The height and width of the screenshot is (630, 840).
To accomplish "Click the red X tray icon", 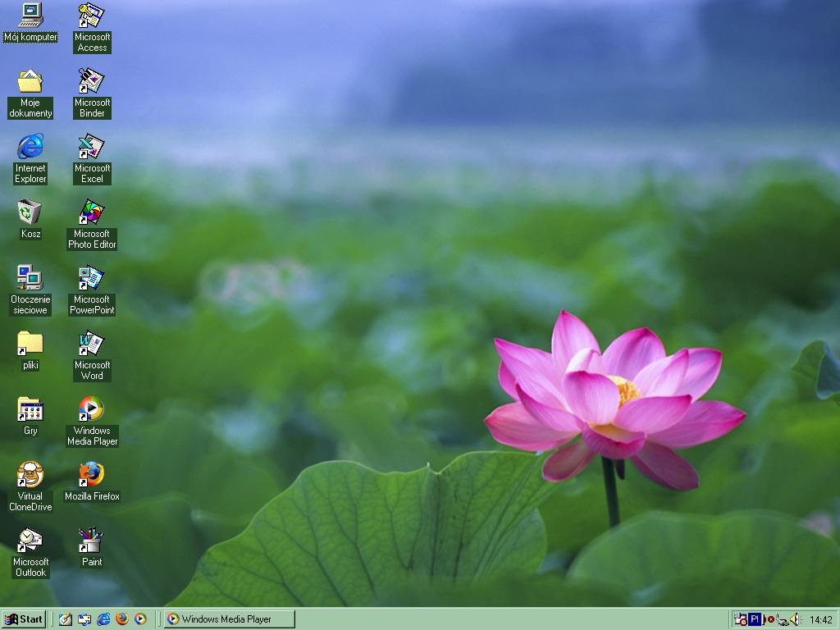I will 769,619.
